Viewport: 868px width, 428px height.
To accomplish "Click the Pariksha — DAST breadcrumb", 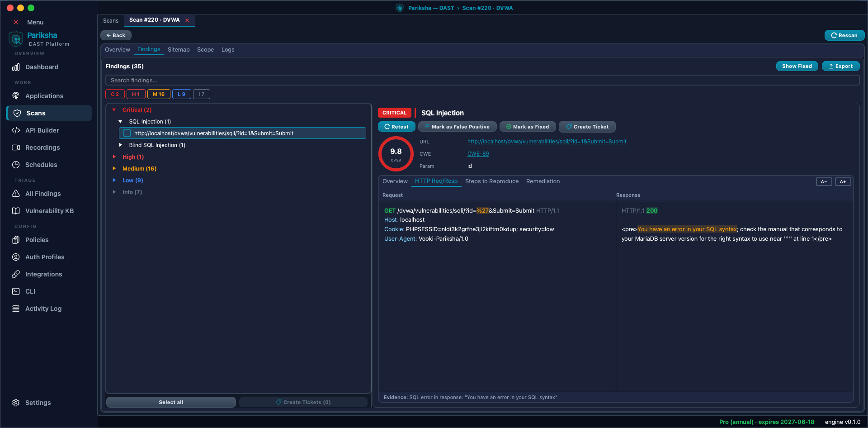I will pos(431,8).
